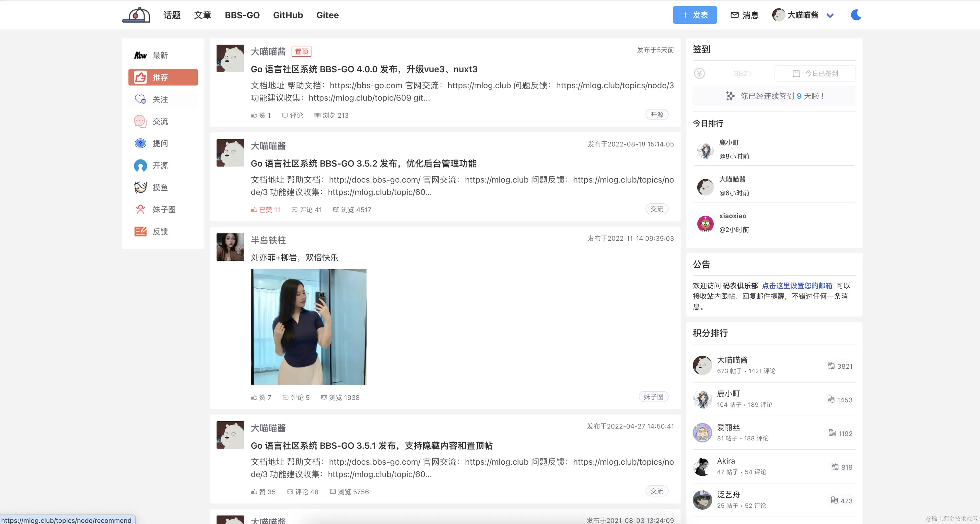The image size is (980, 524).
Task: Click the 今日已签到 check-in button
Action: [x=815, y=73]
